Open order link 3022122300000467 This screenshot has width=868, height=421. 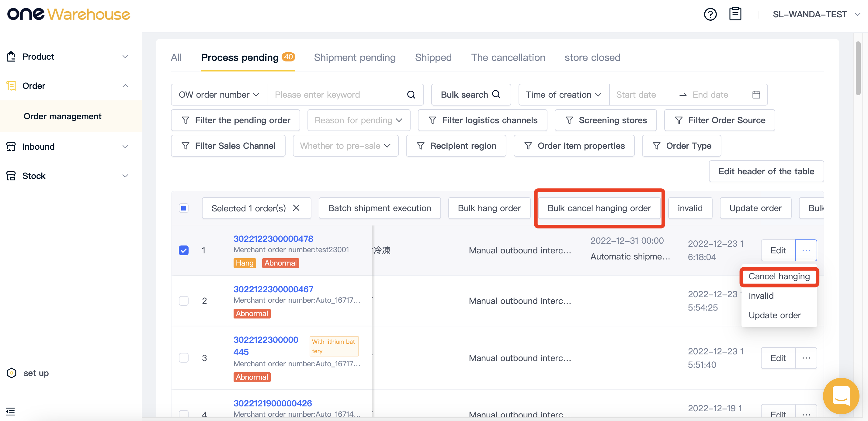(x=273, y=289)
